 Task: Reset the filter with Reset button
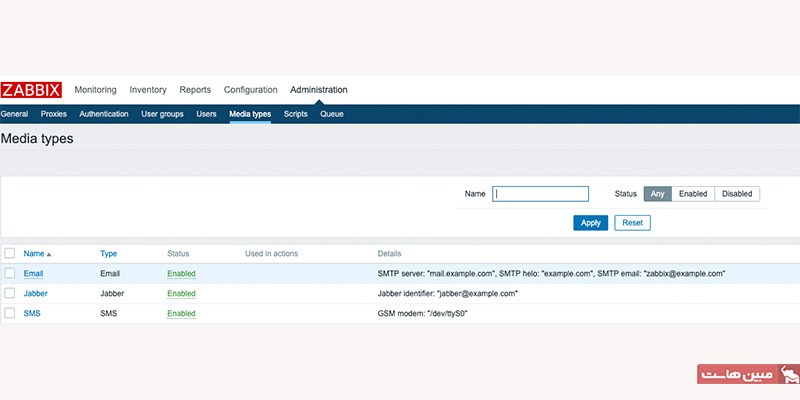[x=632, y=222]
